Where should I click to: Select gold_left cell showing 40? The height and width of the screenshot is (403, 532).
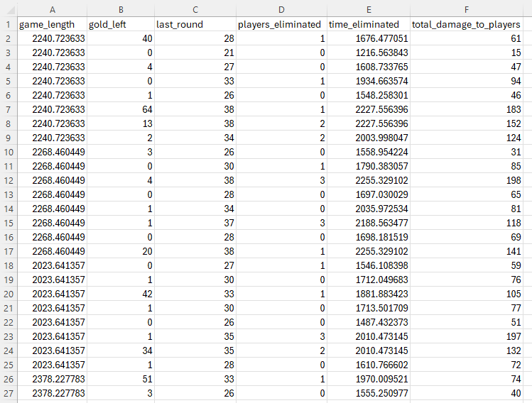tap(121, 38)
